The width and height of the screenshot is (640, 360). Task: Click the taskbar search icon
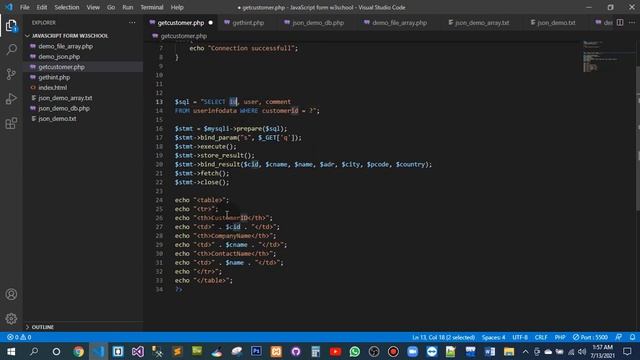pyautogui.click(x=34, y=351)
